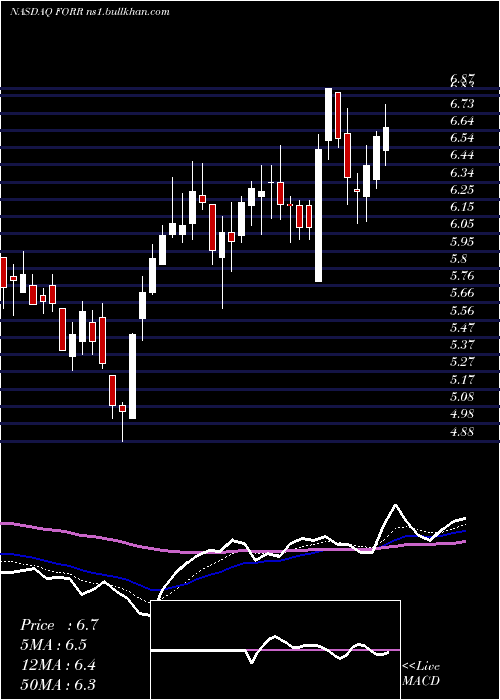Click the 4.98 price axis label
This screenshot has width=500, height=700.
[x=462, y=413]
